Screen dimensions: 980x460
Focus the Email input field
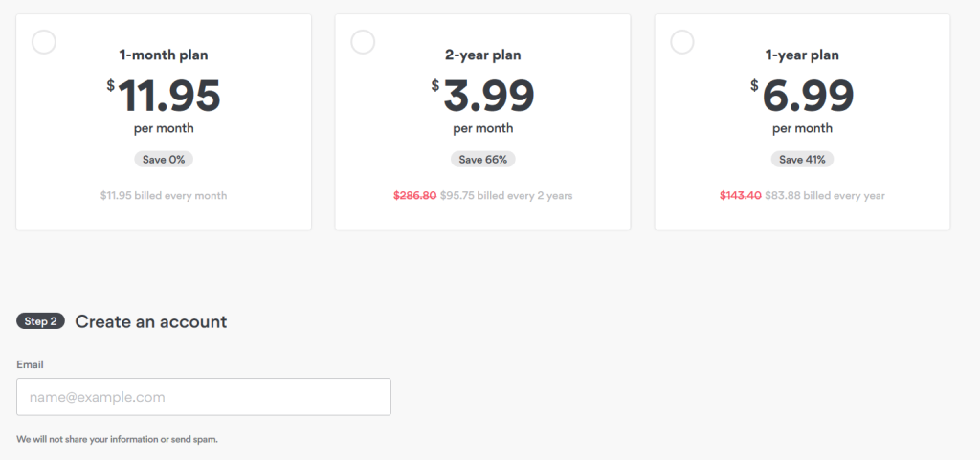coord(203,397)
